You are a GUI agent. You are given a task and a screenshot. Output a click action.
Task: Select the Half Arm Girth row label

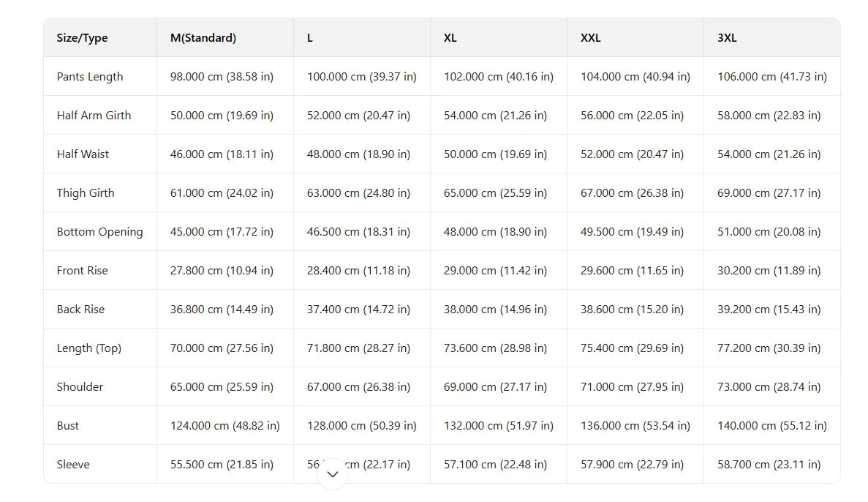[94, 115]
